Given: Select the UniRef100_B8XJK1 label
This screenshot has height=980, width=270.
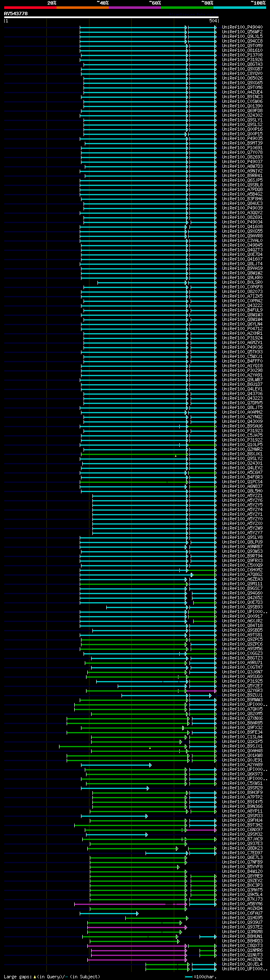Looking at the screenshot, I should [x=242, y=454].
